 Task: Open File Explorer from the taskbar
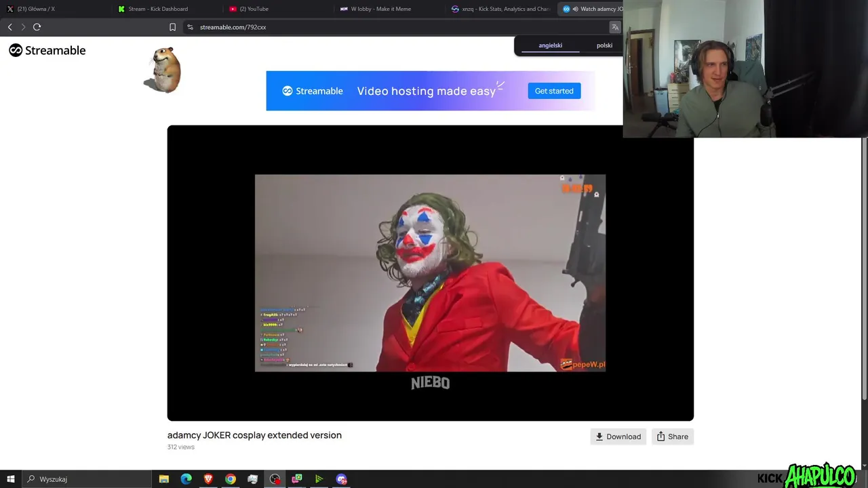pyautogui.click(x=163, y=479)
